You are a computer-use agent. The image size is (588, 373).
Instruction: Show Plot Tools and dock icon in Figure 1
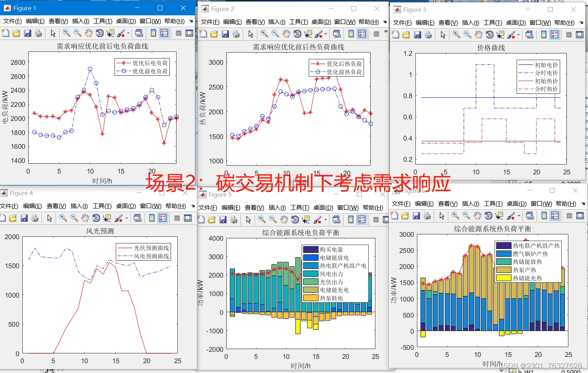(x=189, y=33)
